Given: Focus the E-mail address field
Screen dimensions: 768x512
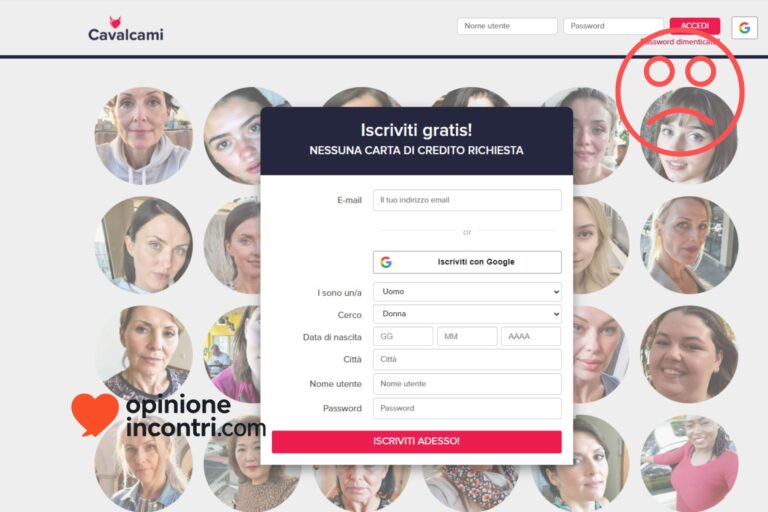Looking at the screenshot, I should point(467,200).
